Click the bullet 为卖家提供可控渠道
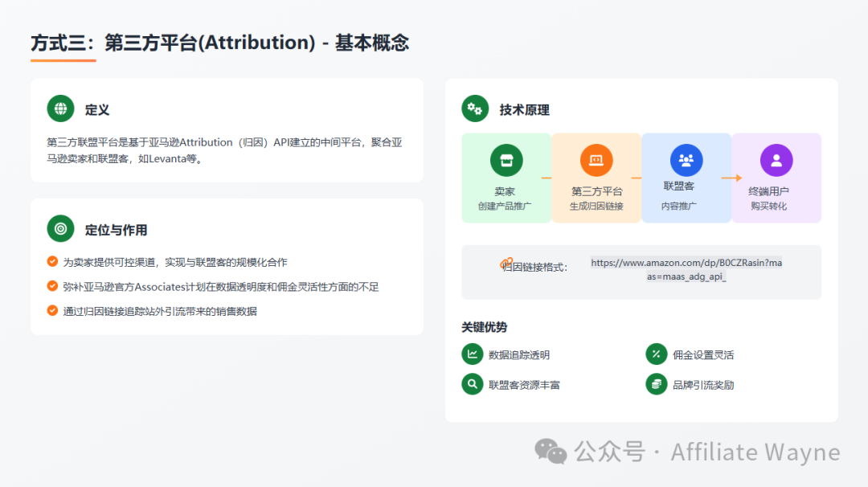Image resolution: width=868 pixels, height=487 pixels. click(x=175, y=262)
